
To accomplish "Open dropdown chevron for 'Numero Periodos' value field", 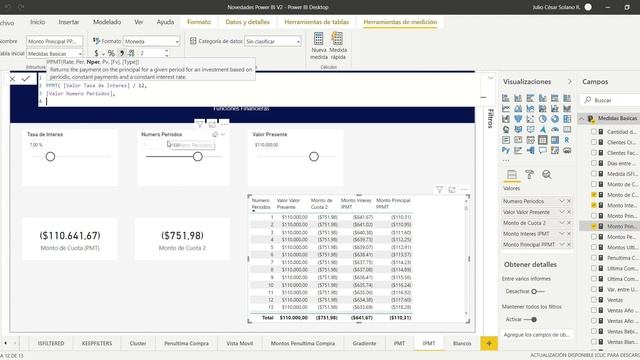I will pos(562,201).
